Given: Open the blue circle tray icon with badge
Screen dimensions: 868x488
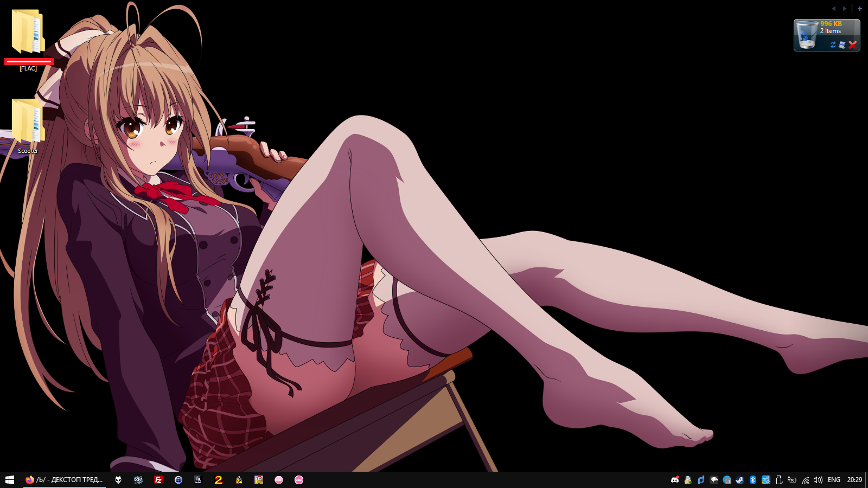Looking at the screenshot, I should click(727, 480).
